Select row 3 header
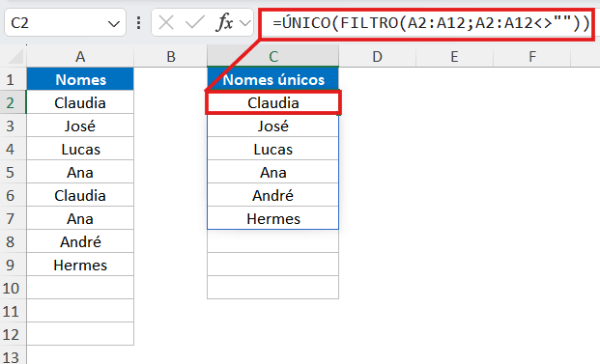Image resolution: width=600 pixels, height=364 pixels. (x=13, y=126)
